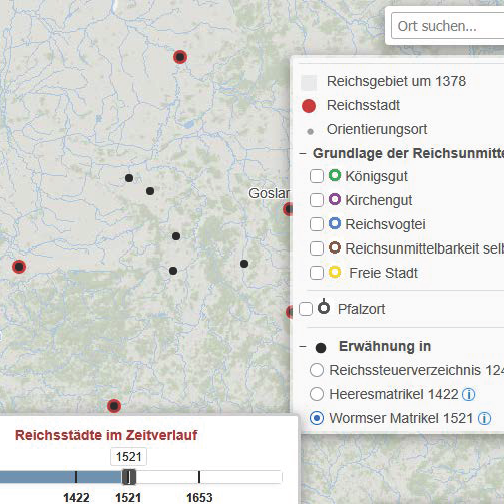Click the green Königsgut ring icon
Screen dimensions: 504x504
pyautogui.click(x=335, y=175)
